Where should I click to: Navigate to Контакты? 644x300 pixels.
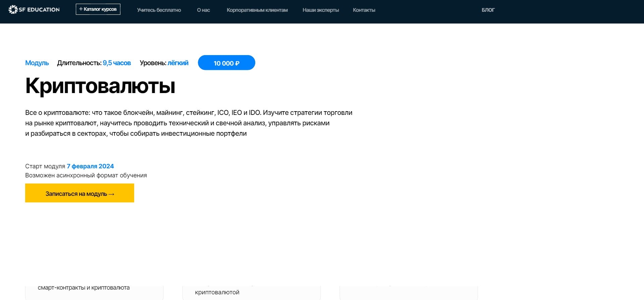[364, 10]
